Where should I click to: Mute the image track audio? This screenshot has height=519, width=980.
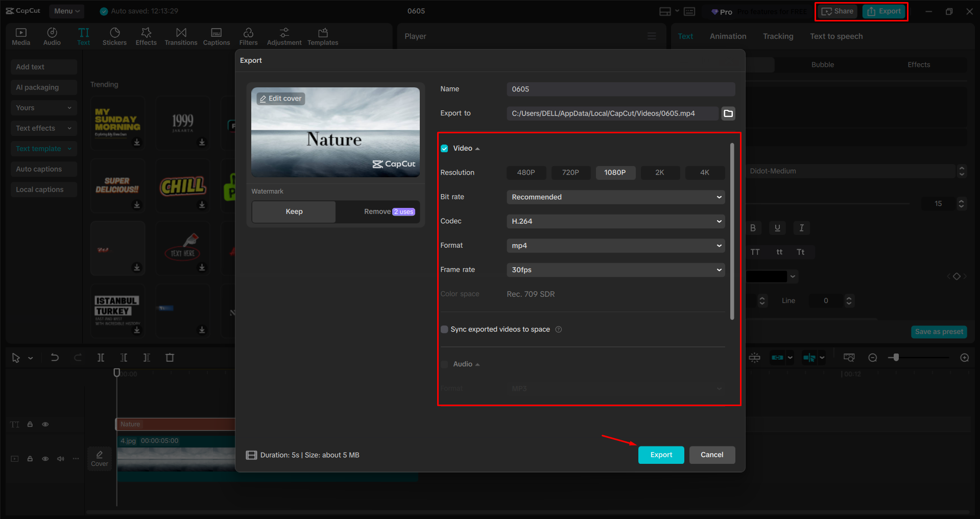point(60,459)
